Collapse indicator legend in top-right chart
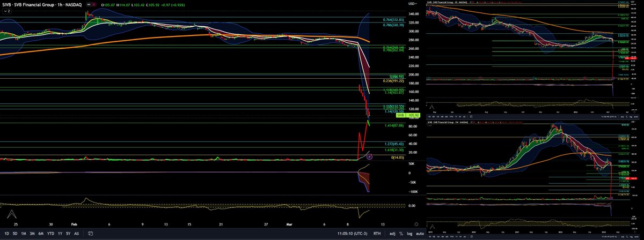This screenshot has width=644, height=240. click(429, 5)
